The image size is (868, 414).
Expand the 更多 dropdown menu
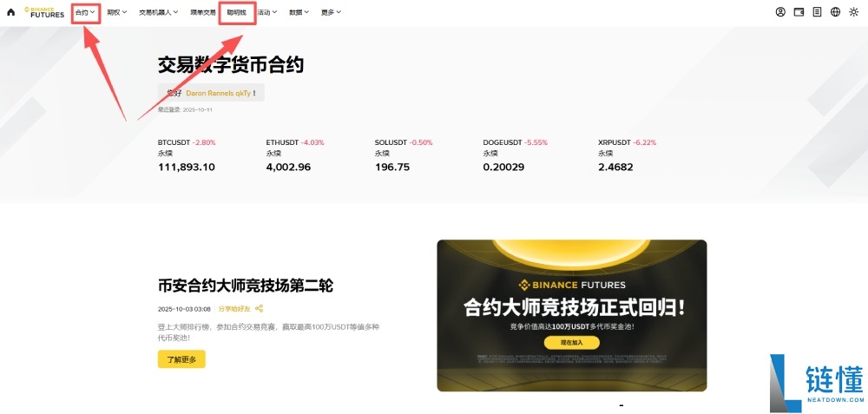tap(331, 12)
